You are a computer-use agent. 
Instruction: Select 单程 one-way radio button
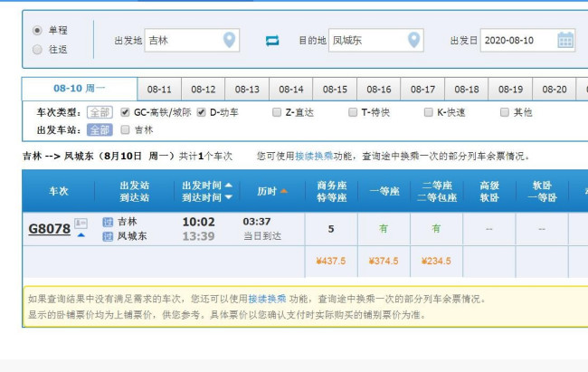pyautogui.click(x=37, y=30)
